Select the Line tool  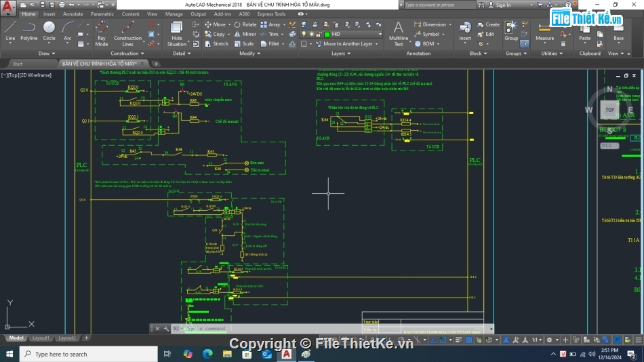pyautogui.click(x=10, y=32)
